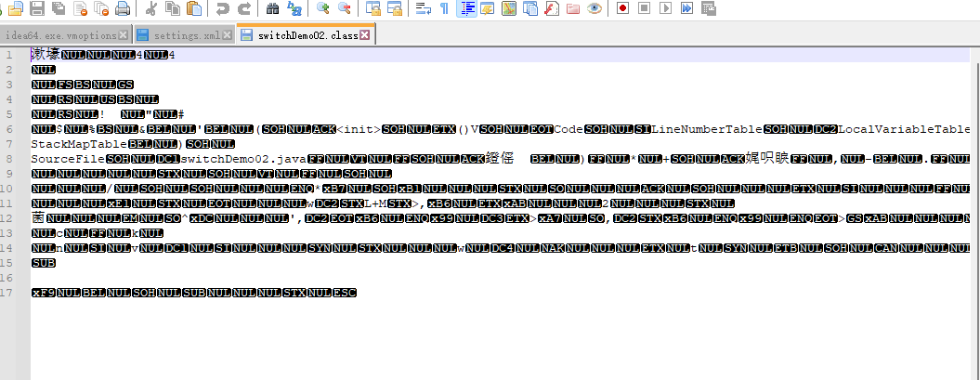Stop macro recording with the stop icon
980x380 pixels.
(x=645, y=8)
